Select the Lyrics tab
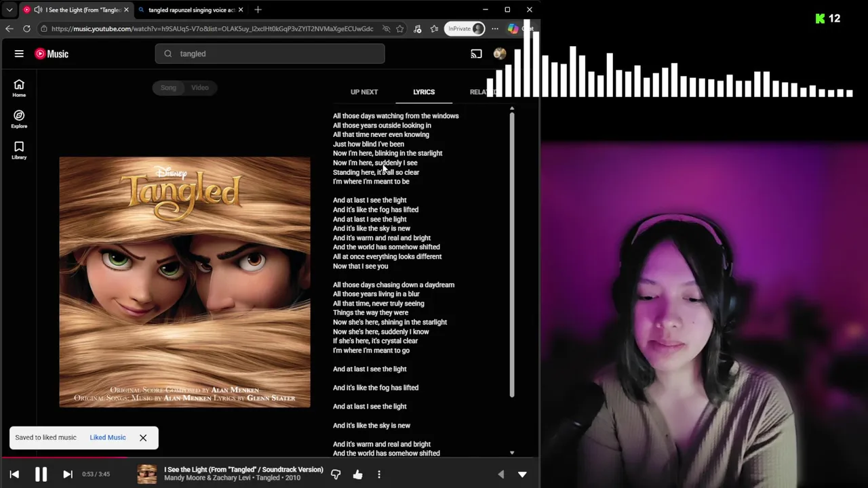Viewport: 868px width, 488px height. [424, 91]
